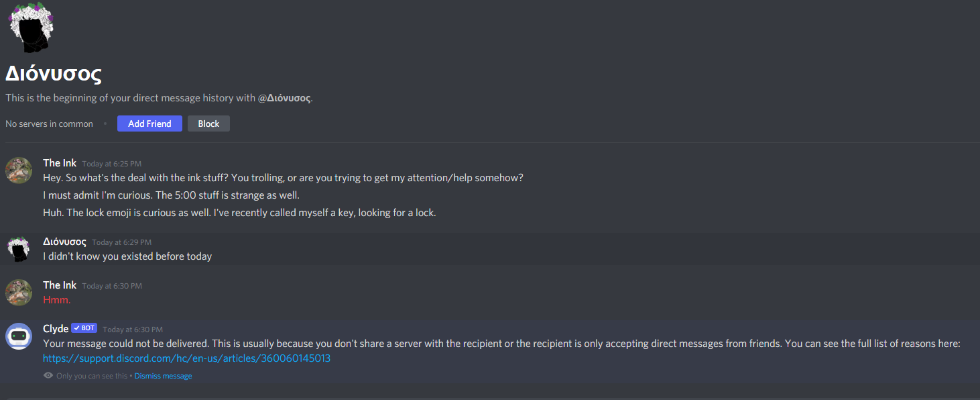Click The Ink avatar beside the 6:25 PM message
This screenshot has height=400, width=980.
[x=19, y=170]
